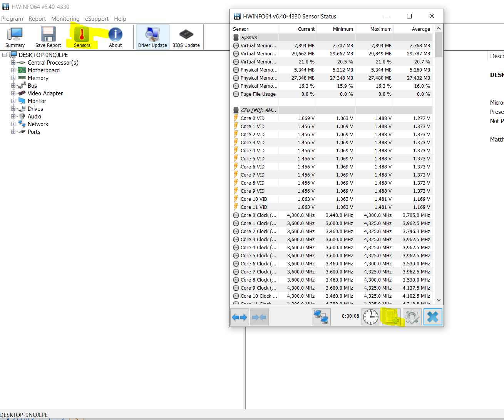Expand the Video Adapter node
Viewport: 504px width, 420px height.
[x=13, y=93]
